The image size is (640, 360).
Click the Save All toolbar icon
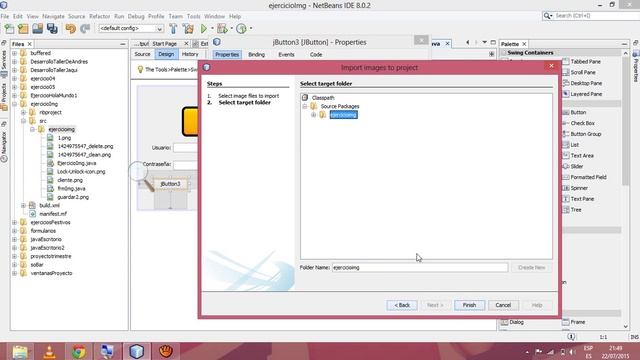pyautogui.click(x=52, y=29)
